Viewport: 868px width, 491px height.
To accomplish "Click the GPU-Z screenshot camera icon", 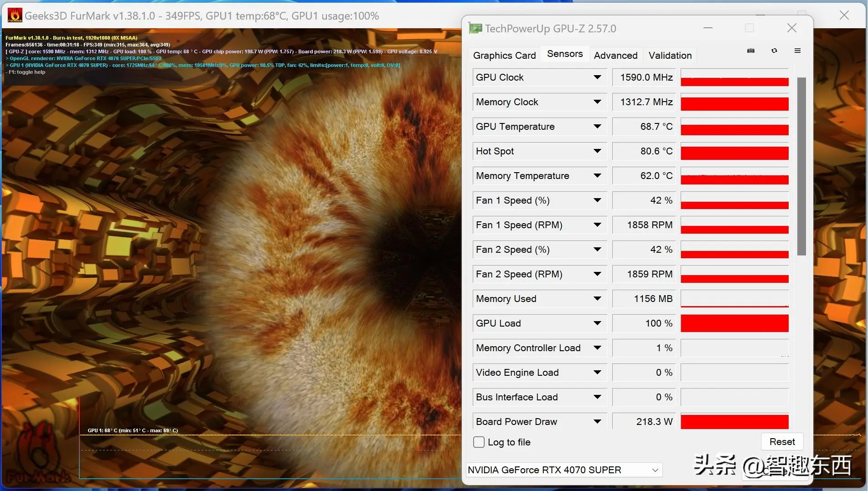I will coord(751,51).
